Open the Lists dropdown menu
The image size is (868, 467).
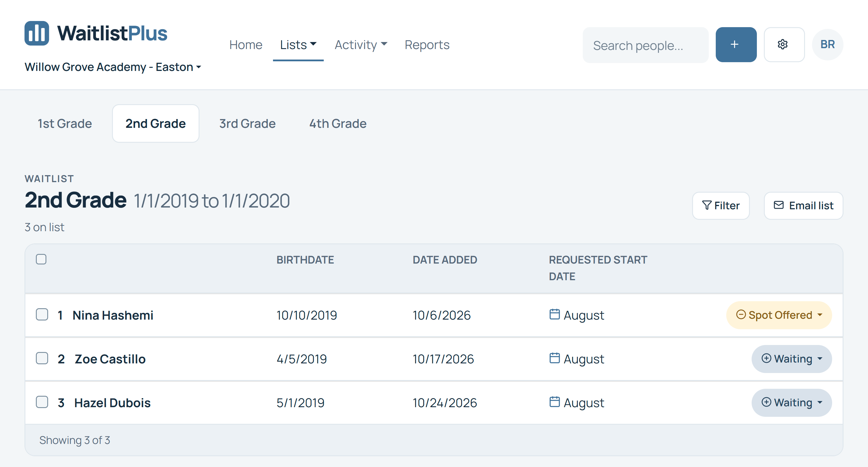tap(298, 44)
